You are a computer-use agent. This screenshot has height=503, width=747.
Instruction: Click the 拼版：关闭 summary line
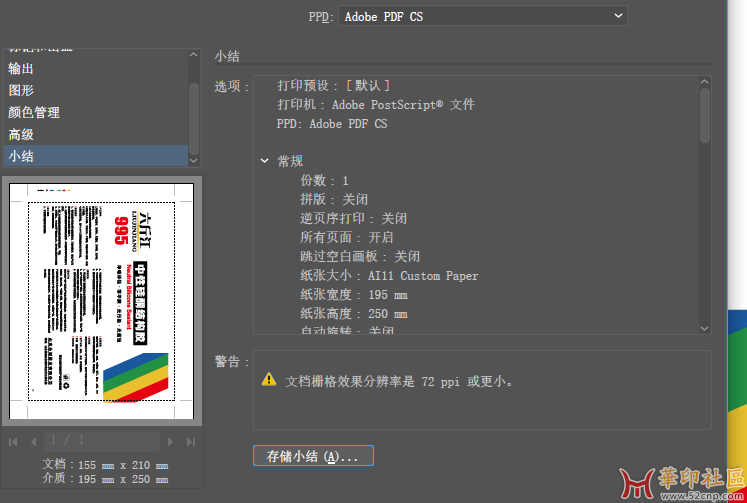tap(334, 200)
